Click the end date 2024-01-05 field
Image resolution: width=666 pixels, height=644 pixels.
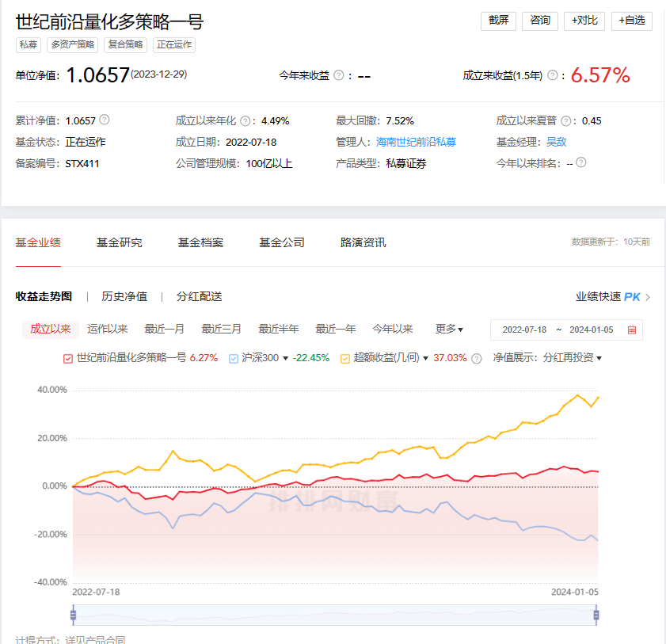(592, 330)
